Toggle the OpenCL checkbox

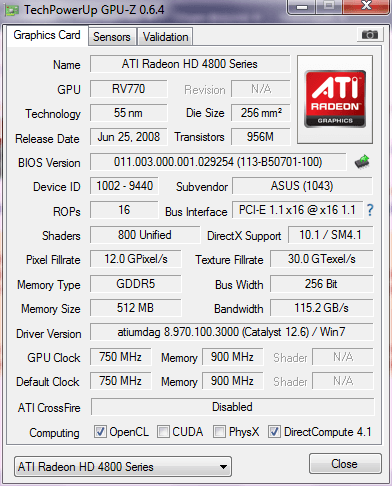click(100, 432)
